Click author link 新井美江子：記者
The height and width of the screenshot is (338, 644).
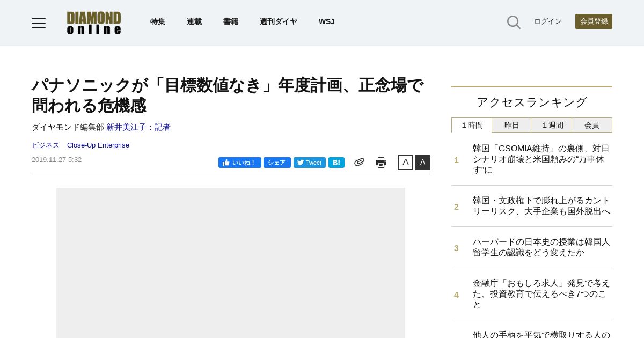(x=138, y=127)
